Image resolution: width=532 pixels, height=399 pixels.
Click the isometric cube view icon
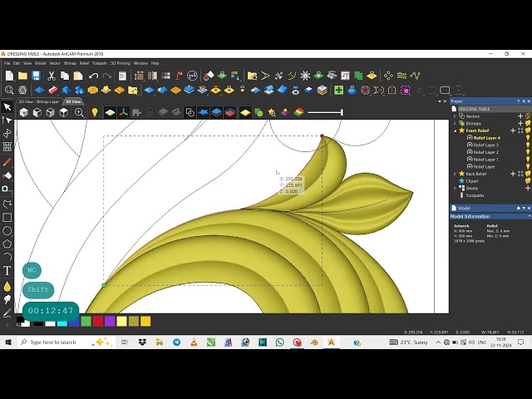[x=24, y=112]
